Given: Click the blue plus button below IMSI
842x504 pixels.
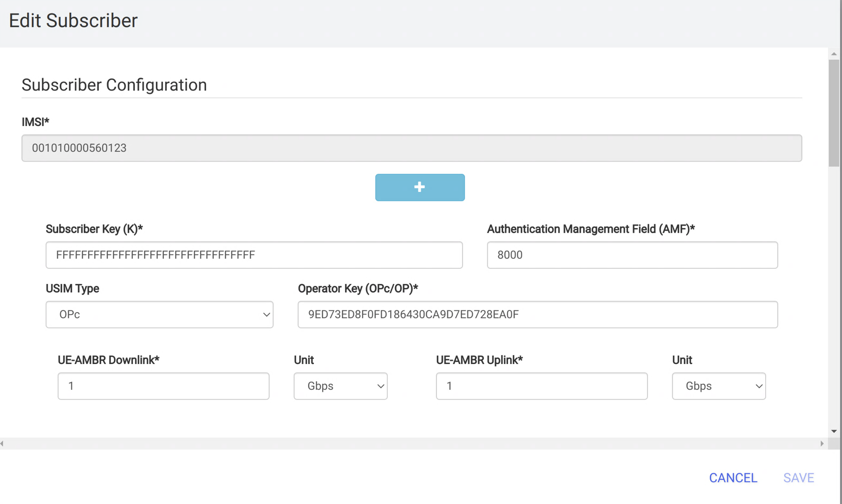Looking at the screenshot, I should click(x=419, y=187).
